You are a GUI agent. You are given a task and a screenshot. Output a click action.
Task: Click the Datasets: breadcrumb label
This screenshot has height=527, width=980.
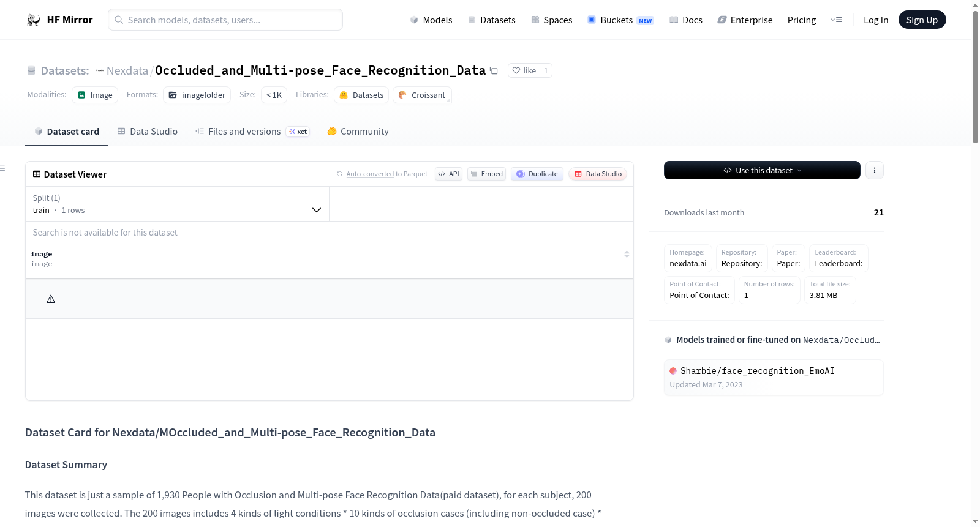[65, 70]
